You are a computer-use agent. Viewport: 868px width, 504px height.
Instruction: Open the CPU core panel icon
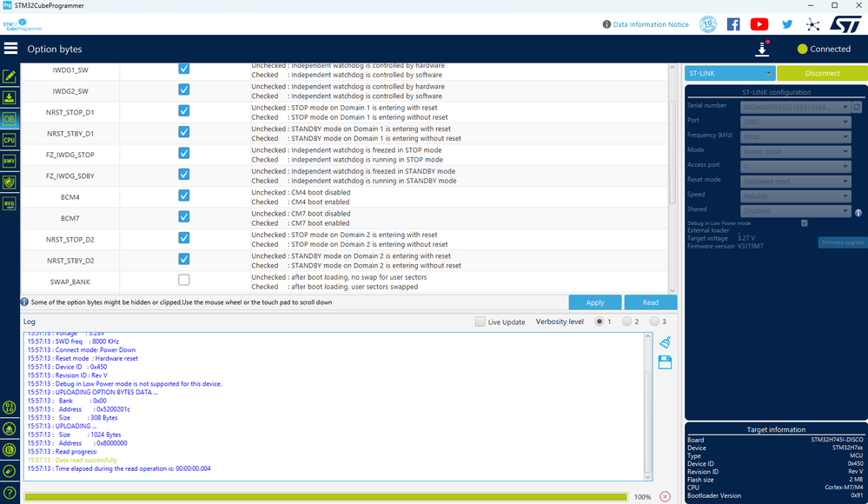pos(9,139)
